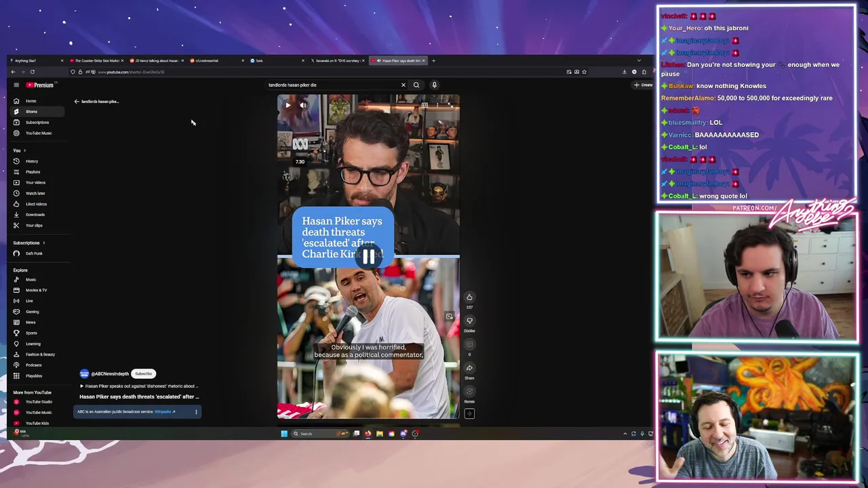
Task: Dislike the Short video
Action: 469,321
